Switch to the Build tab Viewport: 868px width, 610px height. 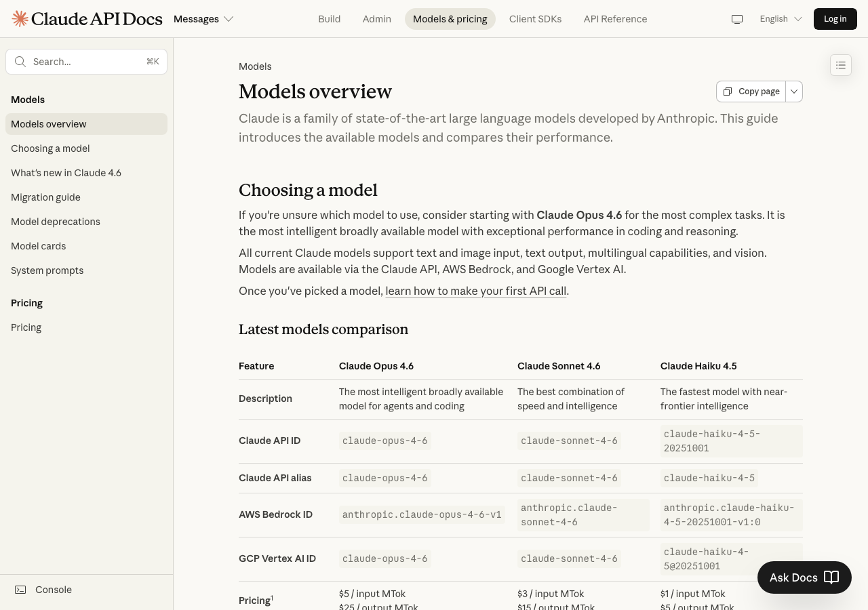330,19
